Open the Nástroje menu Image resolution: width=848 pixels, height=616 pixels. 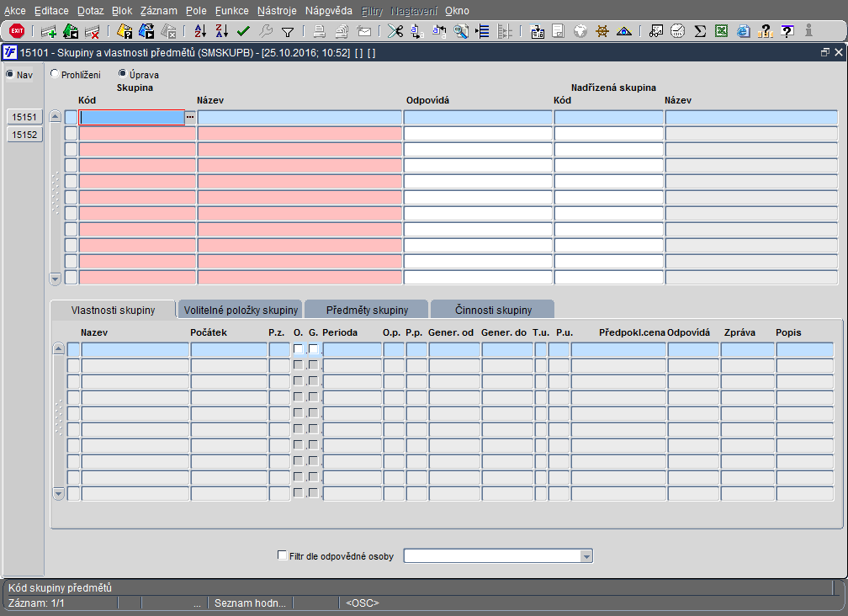coord(277,11)
